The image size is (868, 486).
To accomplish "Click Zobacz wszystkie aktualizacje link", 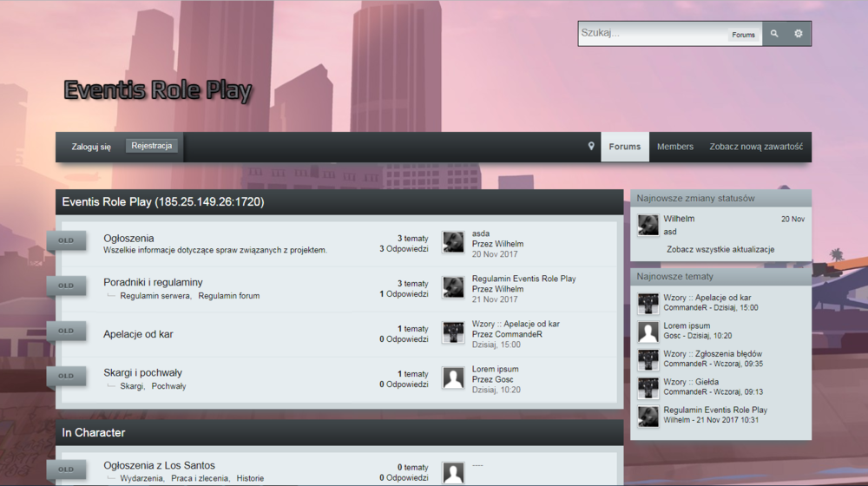I will [720, 249].
